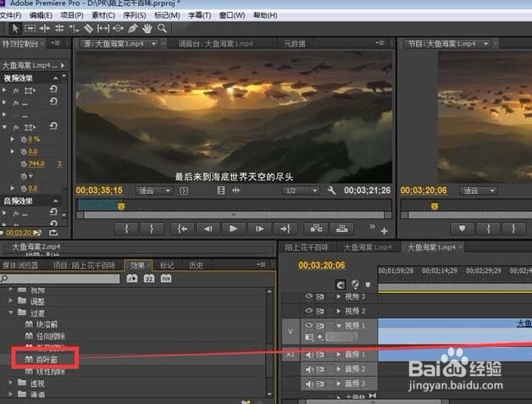
Task: Open source monitor settings wrench
Action: 331,191
